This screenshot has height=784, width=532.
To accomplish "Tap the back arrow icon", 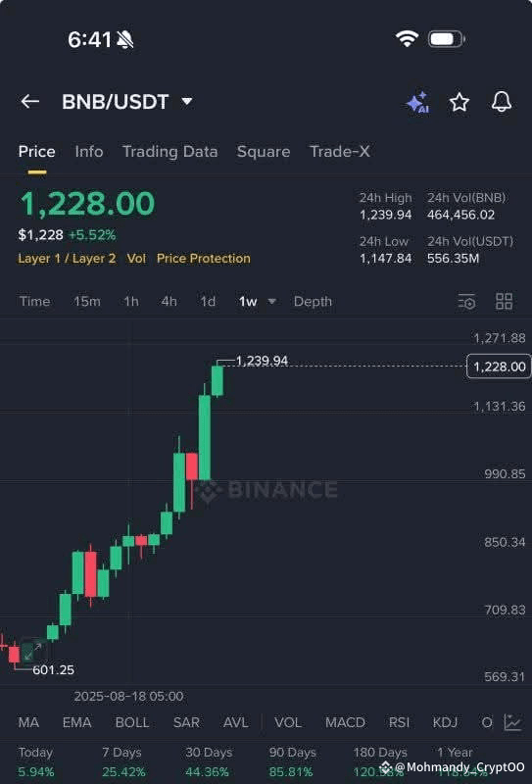I will (30, 102).
